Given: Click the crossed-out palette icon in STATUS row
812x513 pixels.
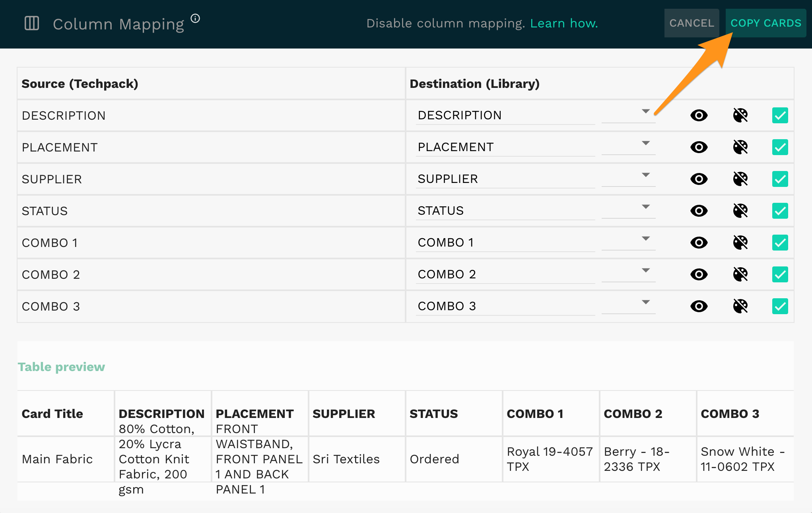Looking at the screenshot, I should 740,211.
